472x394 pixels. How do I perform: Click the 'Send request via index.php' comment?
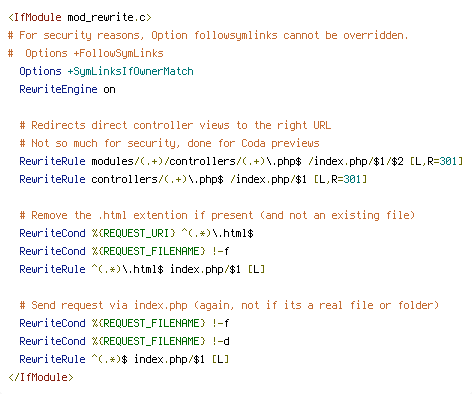[x=229, y=305]
